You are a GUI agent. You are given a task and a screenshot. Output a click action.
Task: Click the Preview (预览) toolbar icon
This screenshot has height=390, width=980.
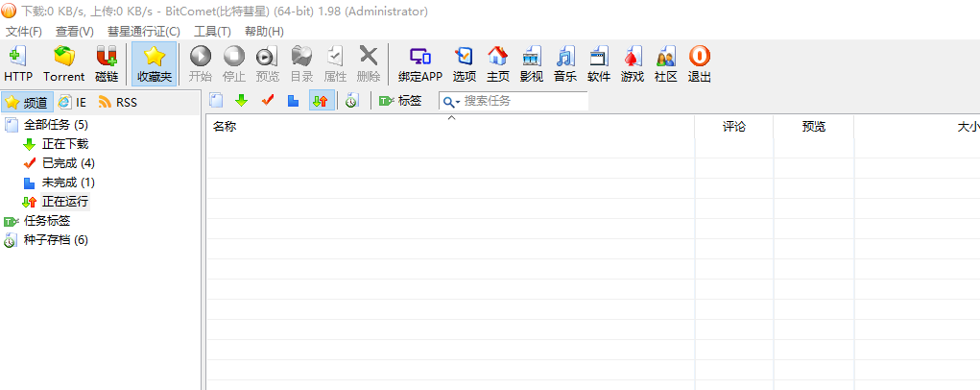[x=268, y=63]
